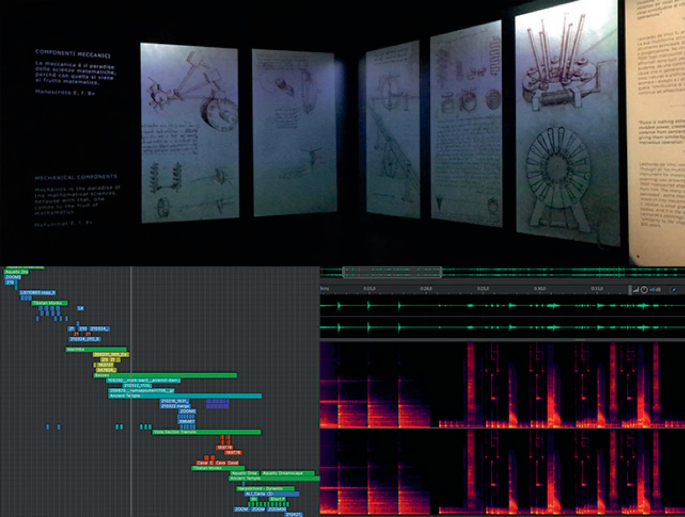
Task: Select the blue 210427_ clip
Action: tap(294, 514)
